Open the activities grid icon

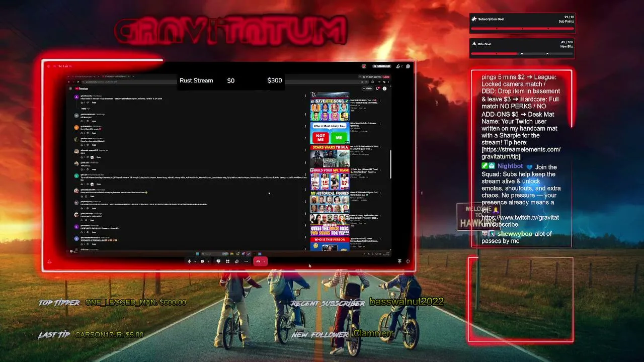(x=227, y=261)
